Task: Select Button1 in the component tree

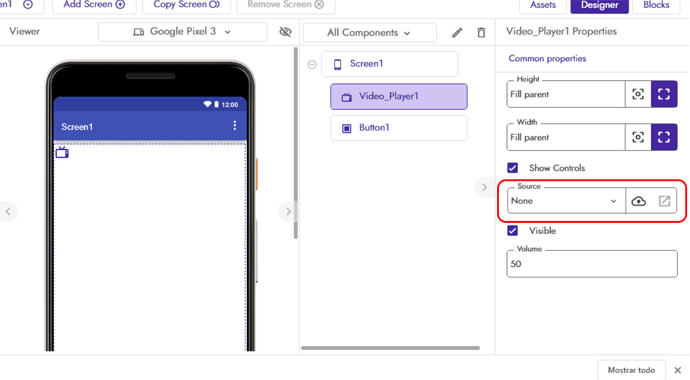Action: click(399, 128)
